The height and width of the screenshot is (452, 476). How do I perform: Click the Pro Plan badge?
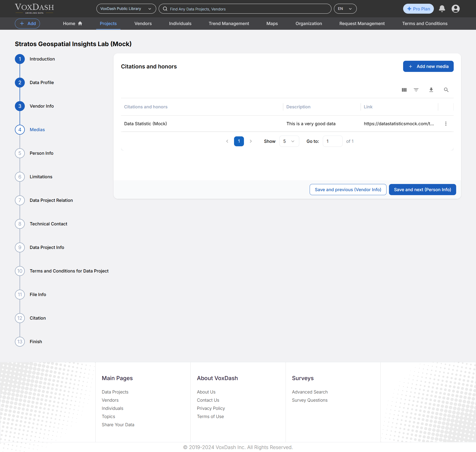(x=418, y=9)
